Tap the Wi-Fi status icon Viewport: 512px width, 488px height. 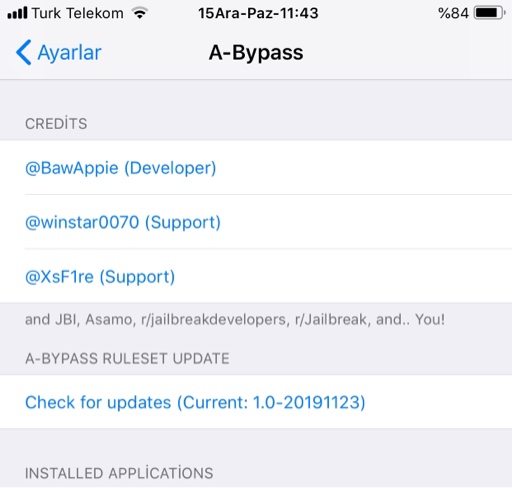click(140, 13)
